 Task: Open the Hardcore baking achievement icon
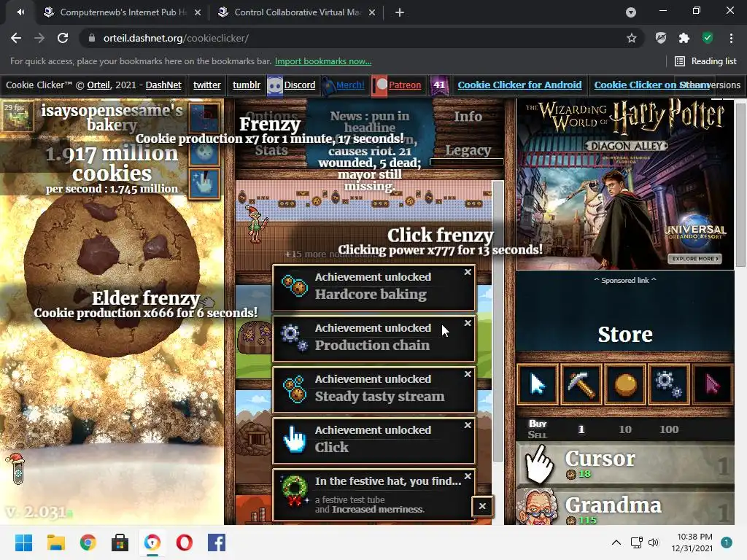(x=294, y=286)
